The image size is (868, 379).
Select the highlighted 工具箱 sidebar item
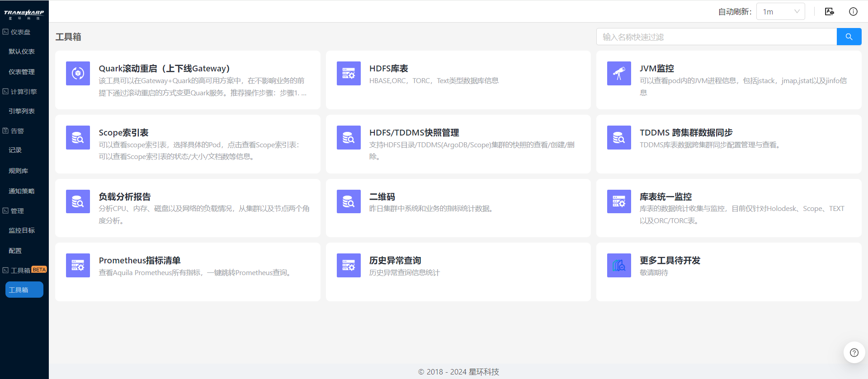24,290
